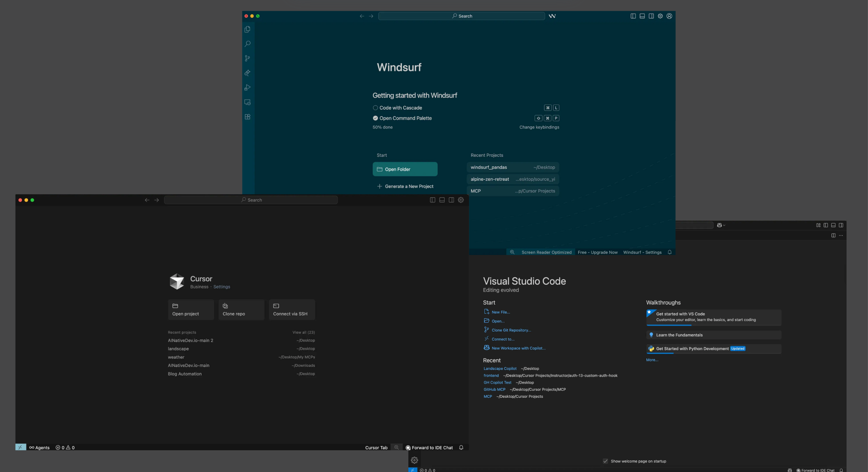Open Source Control icon in Windsurf sidebar
Screen dimensions: 868x472
click(x=247, y=58)
